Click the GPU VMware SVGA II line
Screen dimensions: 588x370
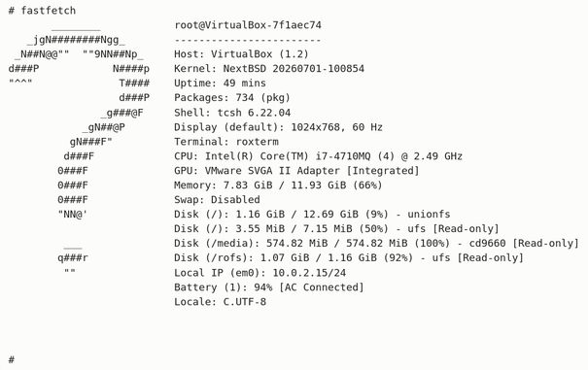pyautogui.click(x=296, y=171)
